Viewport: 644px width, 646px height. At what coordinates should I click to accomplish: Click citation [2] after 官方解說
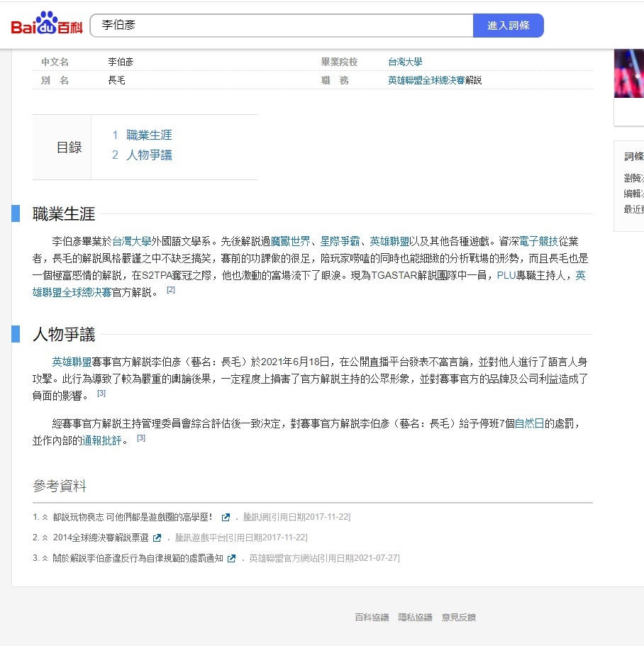click(171, 290)
